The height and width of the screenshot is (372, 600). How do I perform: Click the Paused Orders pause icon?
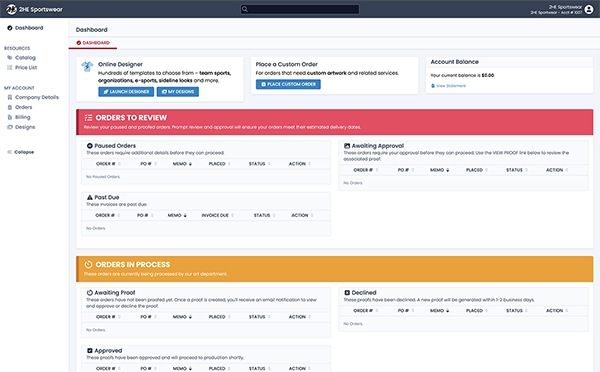[x=90, y=146]
